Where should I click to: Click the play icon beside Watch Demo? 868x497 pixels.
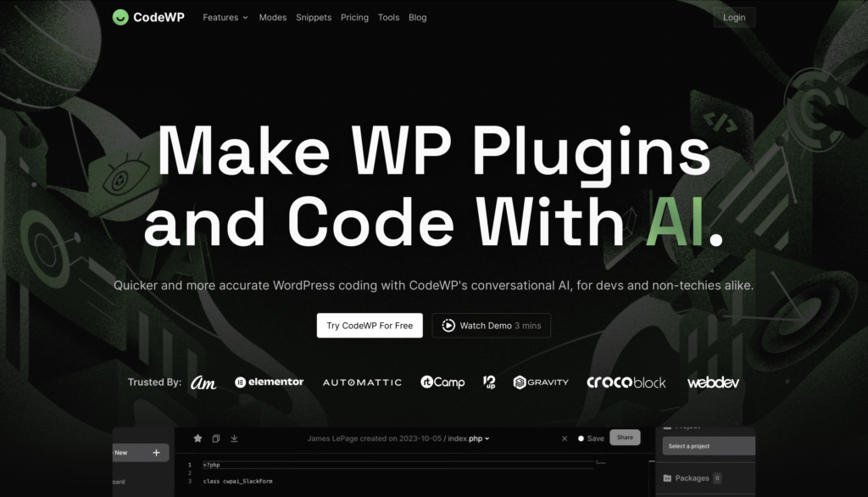click(x=448, y=326)
